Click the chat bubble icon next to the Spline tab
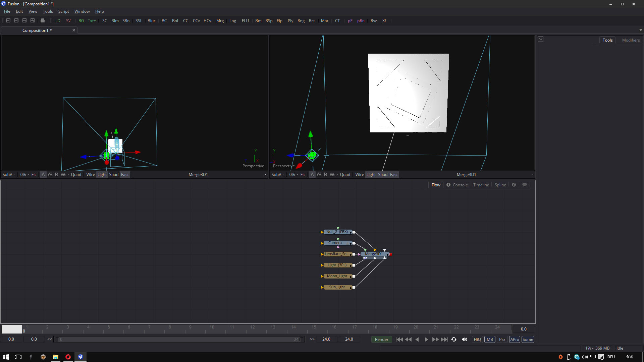The image size is (644, 362). pos(525,185)
